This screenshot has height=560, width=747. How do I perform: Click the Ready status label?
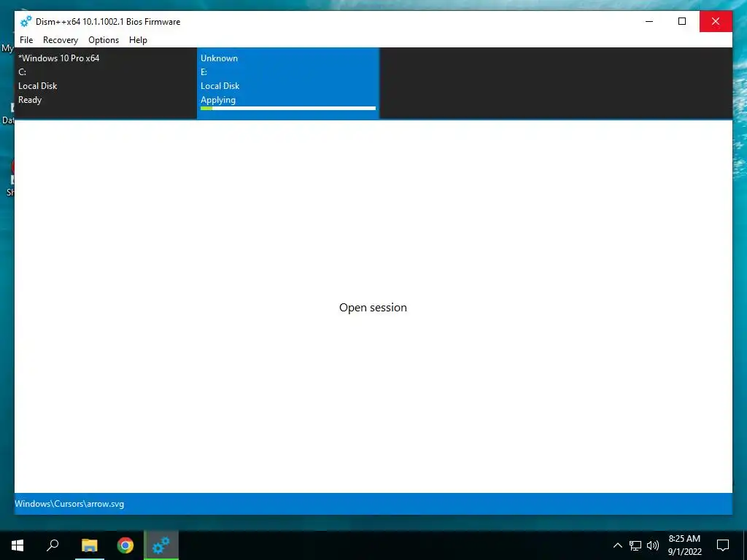[30, 100]
